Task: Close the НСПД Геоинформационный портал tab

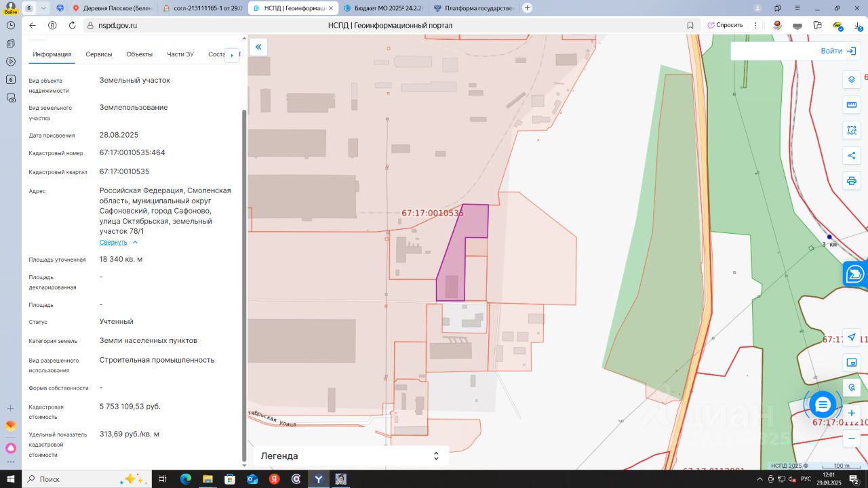Action: [330, 8]
